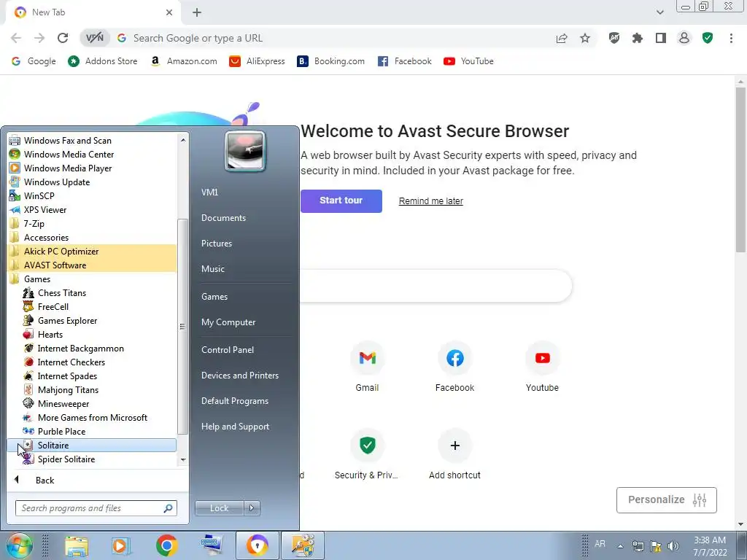Screen dimensions: 747x560
Task: Open WinSCP from Start menu
Action: pos(91,195)
